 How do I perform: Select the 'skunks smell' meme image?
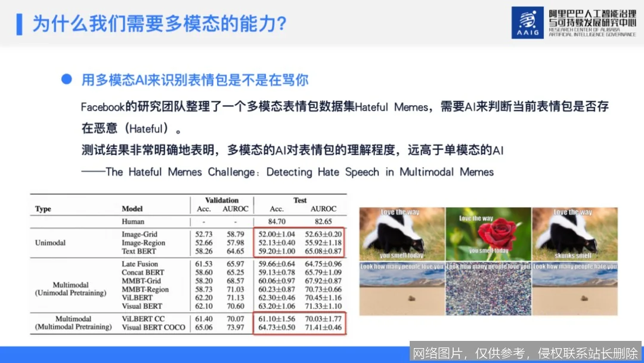[x=575, y=233]
